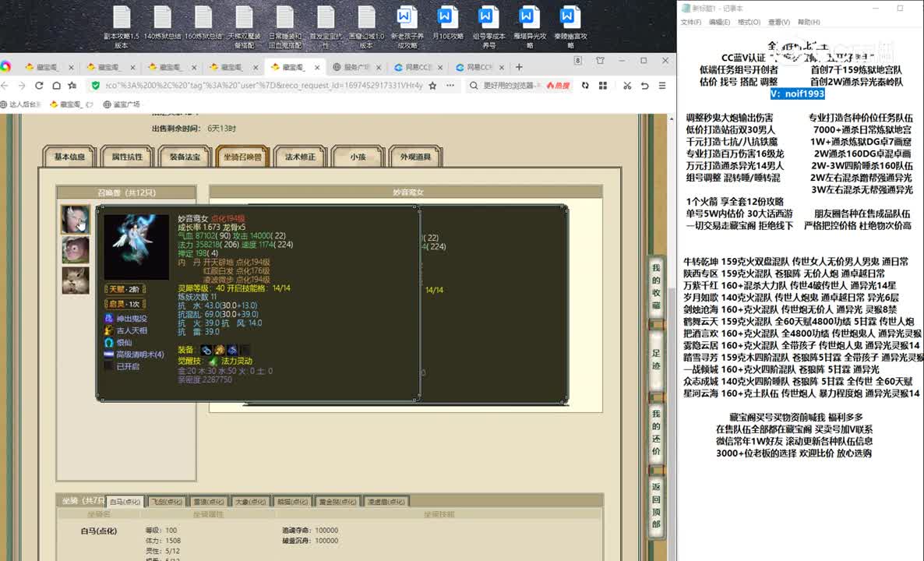The height and width of the screenshot is (561, 924).
Task: Open the address bar more options dots
Action: [450, 86]
